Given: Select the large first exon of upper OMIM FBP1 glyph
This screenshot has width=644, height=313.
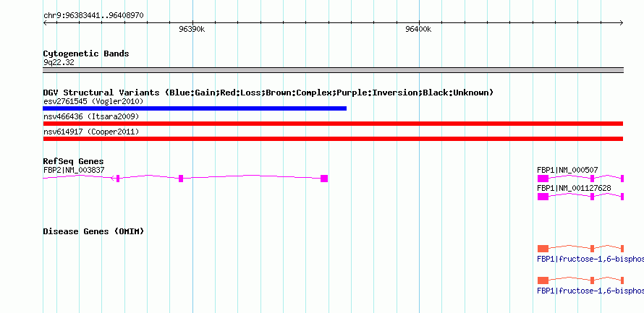Looking at the screenshot, I should tap(543, 249).
